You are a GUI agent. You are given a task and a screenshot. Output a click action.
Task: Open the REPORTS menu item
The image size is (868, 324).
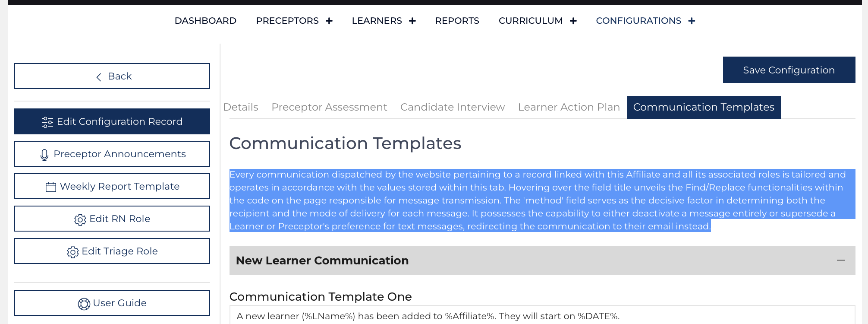[x=457, y=20]
